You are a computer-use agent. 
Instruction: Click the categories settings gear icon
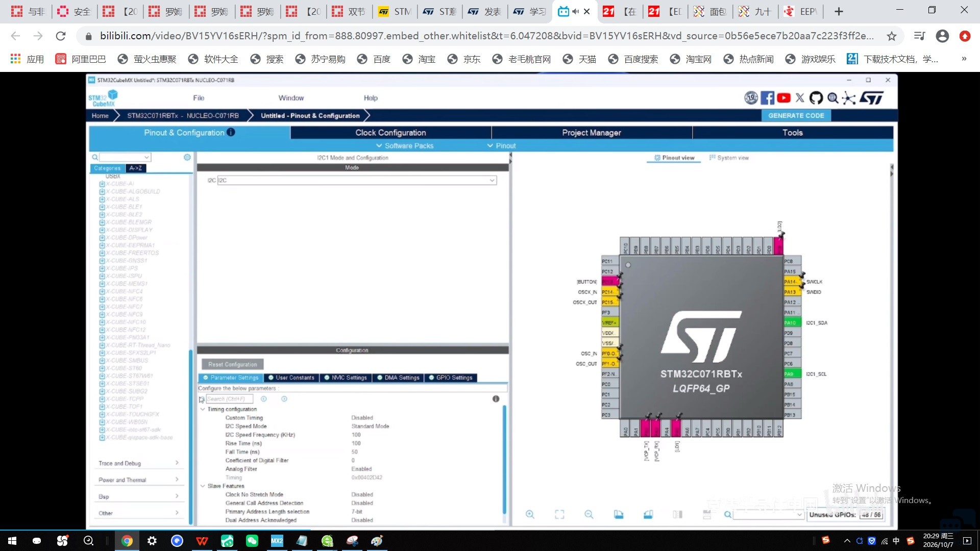point(187,157)
